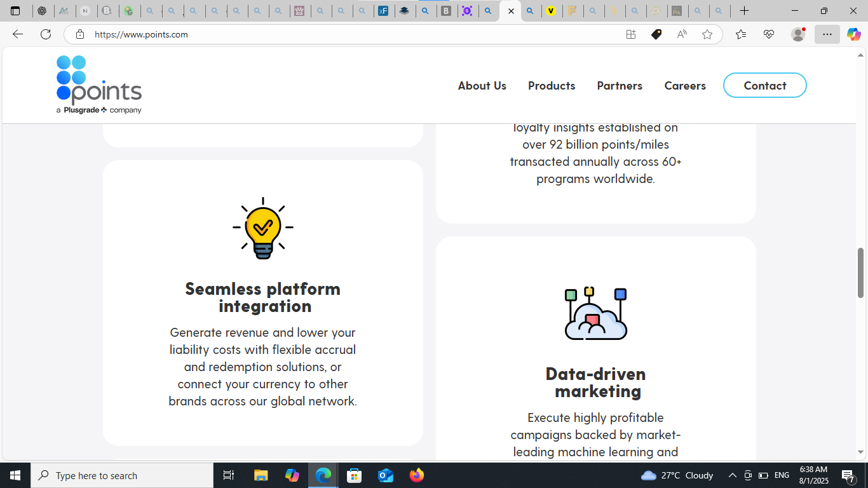Click the scrollbar down arrow

(x=861, y=452)
